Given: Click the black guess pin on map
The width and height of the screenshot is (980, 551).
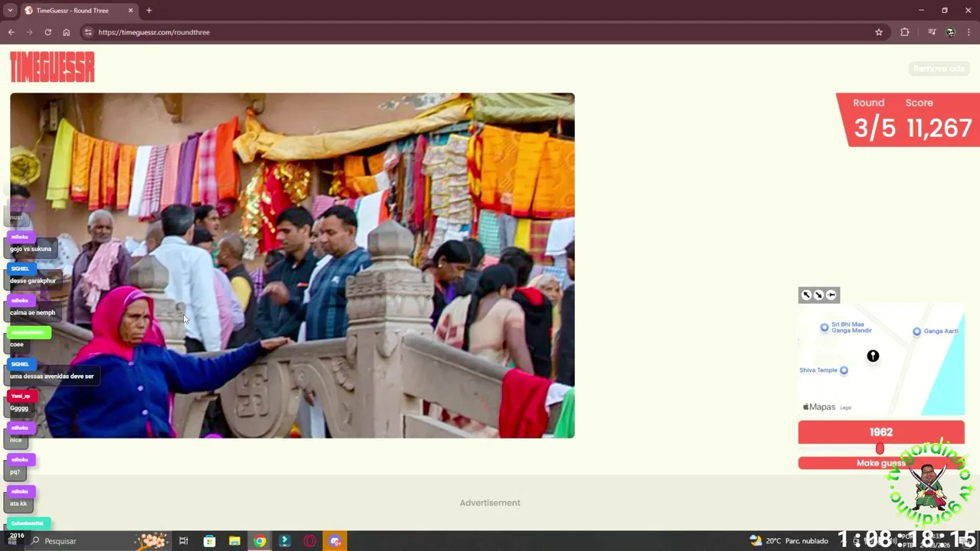Looking at the screenshot, I should 873,356.
